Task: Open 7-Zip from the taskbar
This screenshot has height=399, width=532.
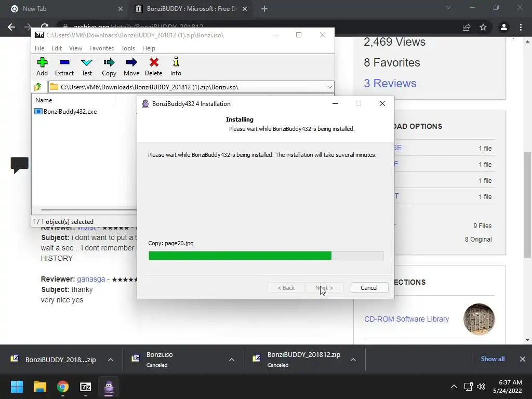Action: tap(86, 387)
